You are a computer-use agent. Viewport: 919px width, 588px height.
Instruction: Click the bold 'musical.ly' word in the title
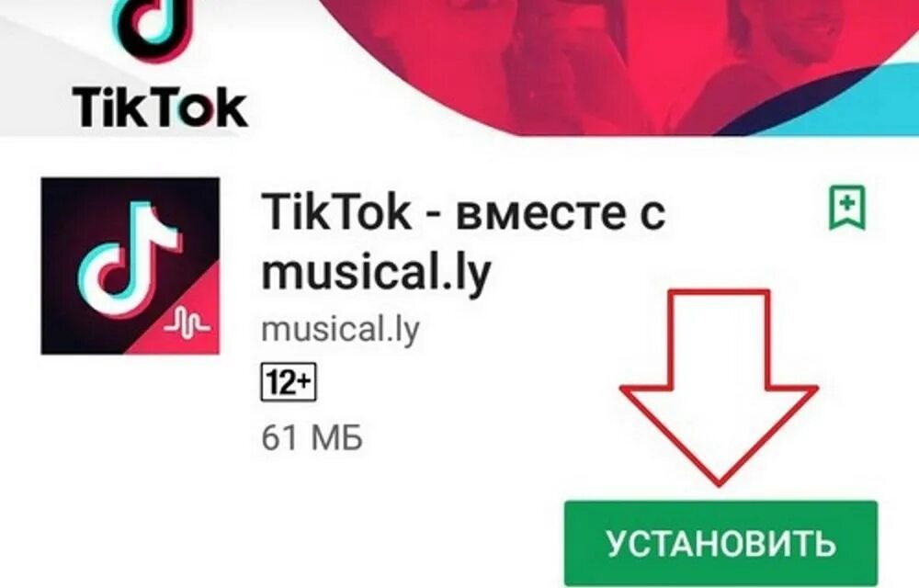point(375,273)
